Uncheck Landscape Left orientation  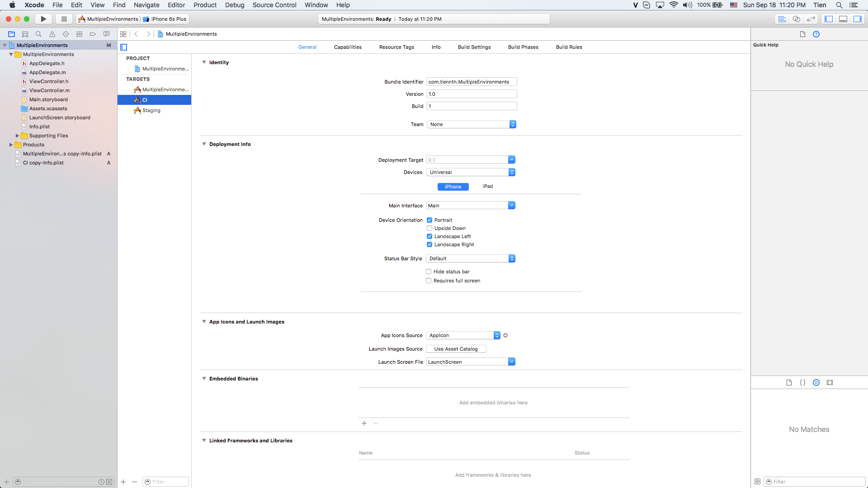pos(429,236)
